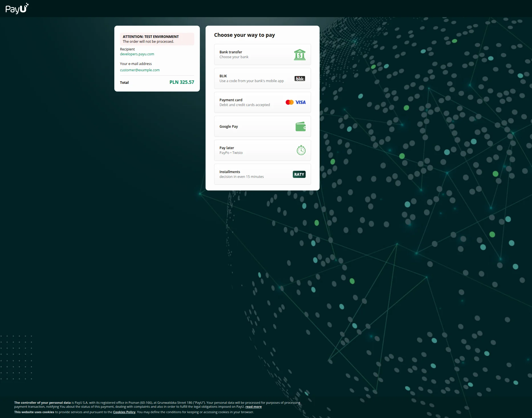
Task: Click the total amount PLN 325.57
Action: tap(182, 82)
